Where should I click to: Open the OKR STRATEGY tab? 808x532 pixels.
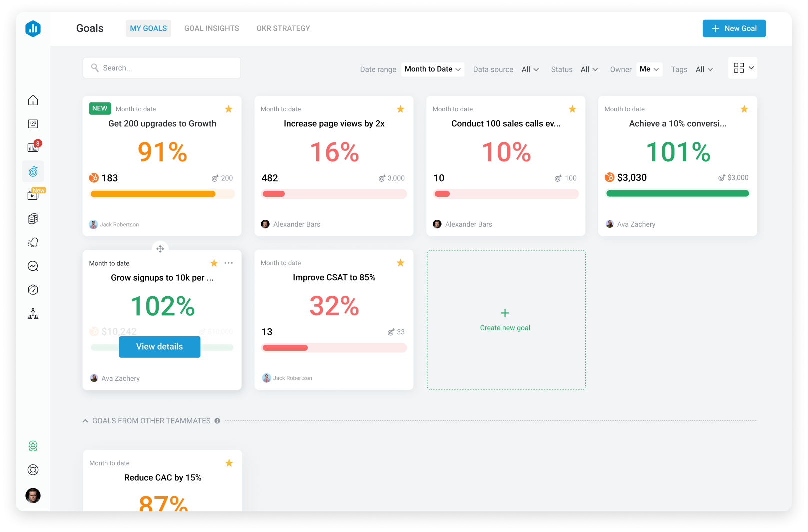(x=283, y=28)
